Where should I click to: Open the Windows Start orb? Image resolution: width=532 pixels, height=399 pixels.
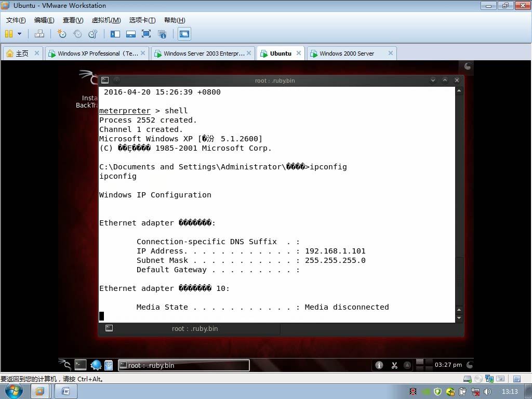pyautogui.click(x=14, y=391)
